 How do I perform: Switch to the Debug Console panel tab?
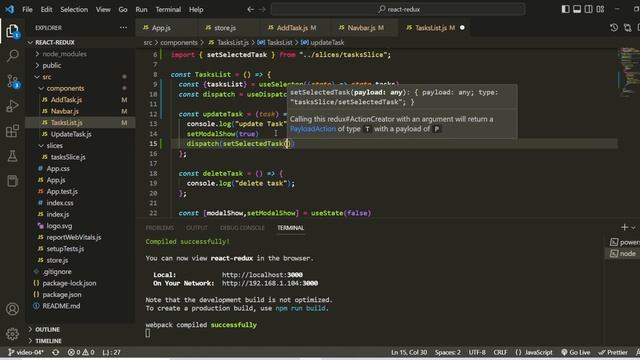(x=242, y=228)
